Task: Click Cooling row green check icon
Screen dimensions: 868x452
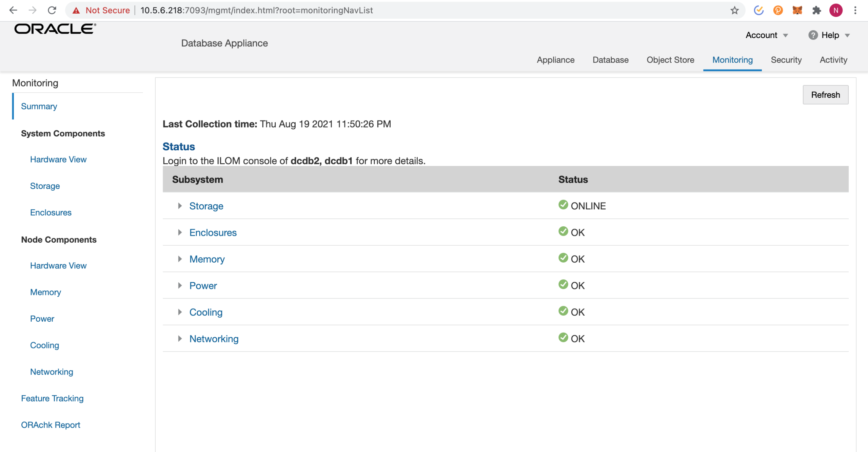Action: pos(563,310)
